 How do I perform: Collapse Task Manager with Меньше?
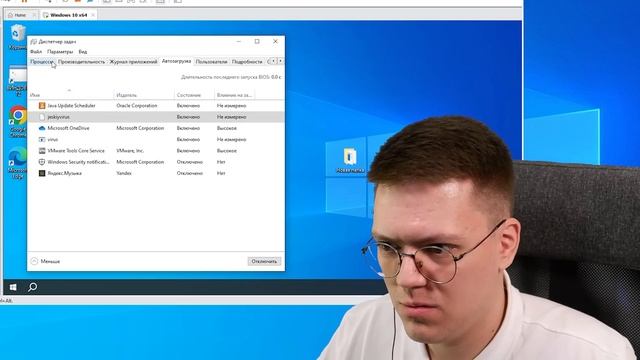pyautogui.click(x=45, y=261)
